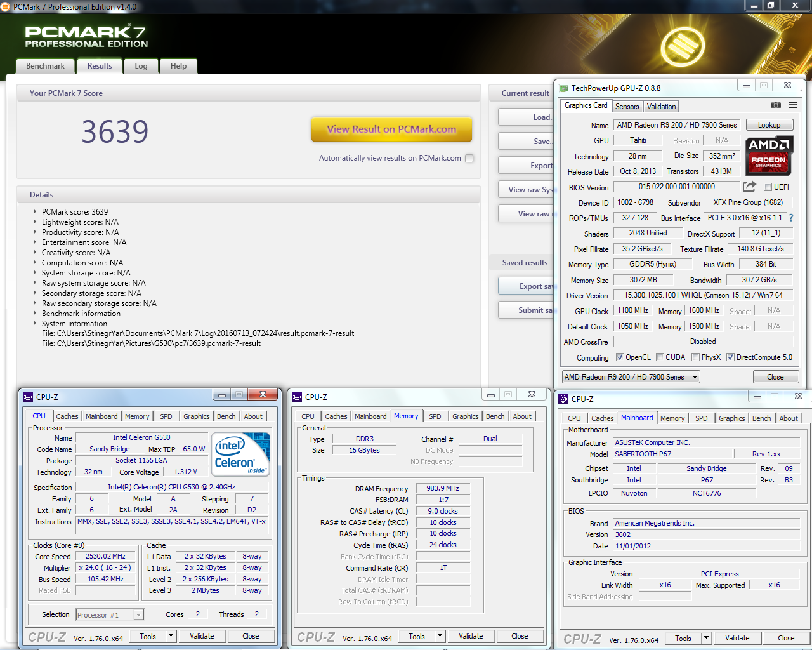The height and width of the screenshot is (650, 812).
Task: Click the GPU name field in GPU-Z
Action: click(x=677, y=125)
